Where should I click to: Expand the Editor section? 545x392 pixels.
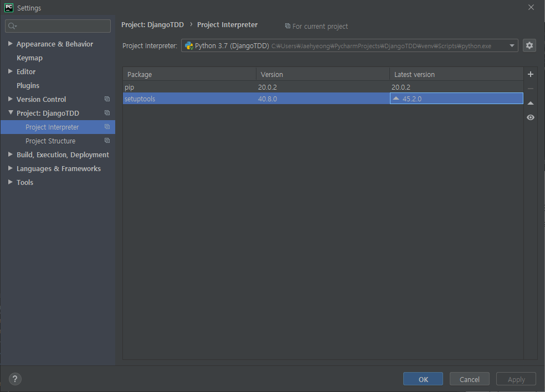click(x=11, y=71)
